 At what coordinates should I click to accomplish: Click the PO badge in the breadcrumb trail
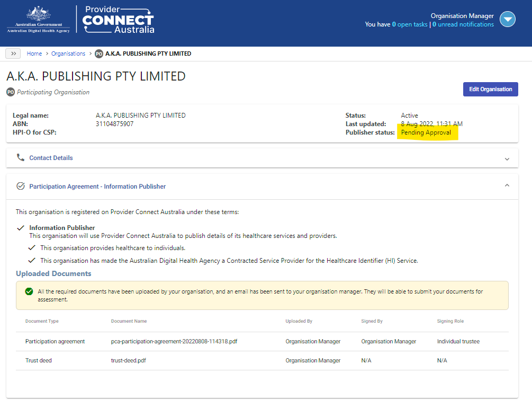coord(98,54)
